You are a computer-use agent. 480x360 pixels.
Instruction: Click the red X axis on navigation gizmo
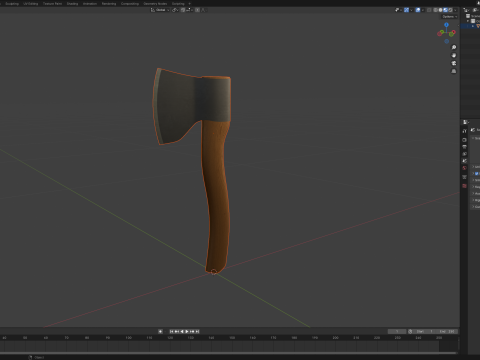454,32
